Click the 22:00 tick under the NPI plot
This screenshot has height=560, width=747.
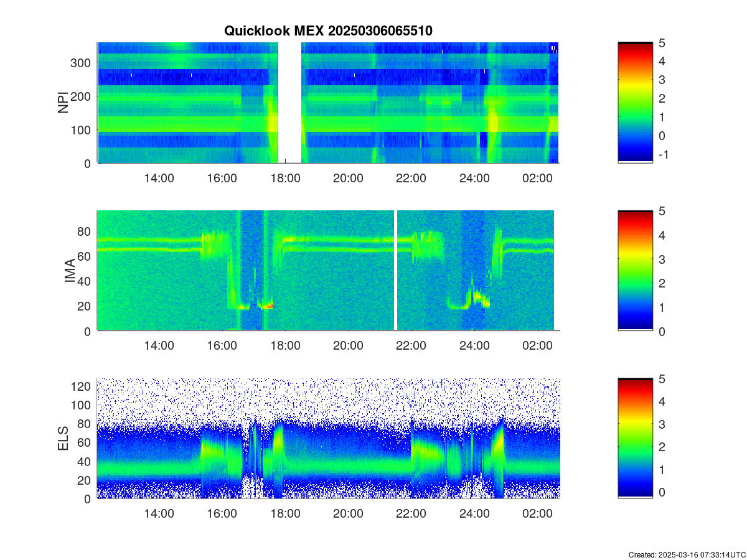[x=411, y=178]
